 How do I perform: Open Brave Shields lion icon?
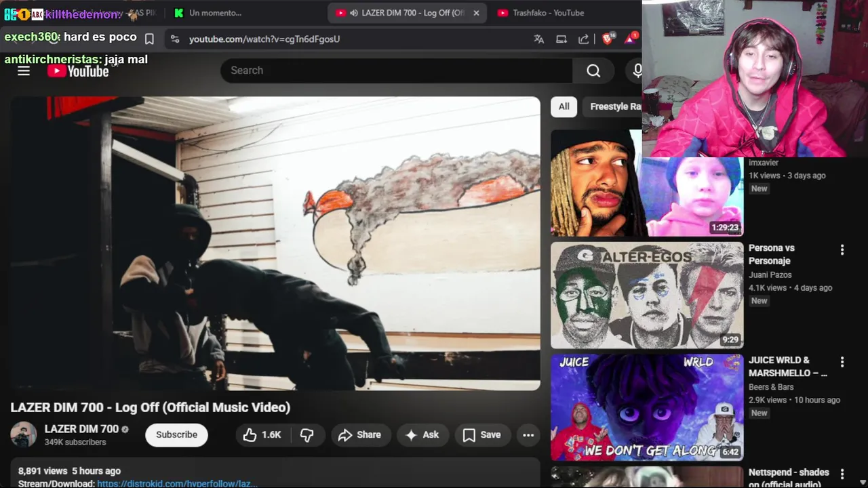point(607,39)
